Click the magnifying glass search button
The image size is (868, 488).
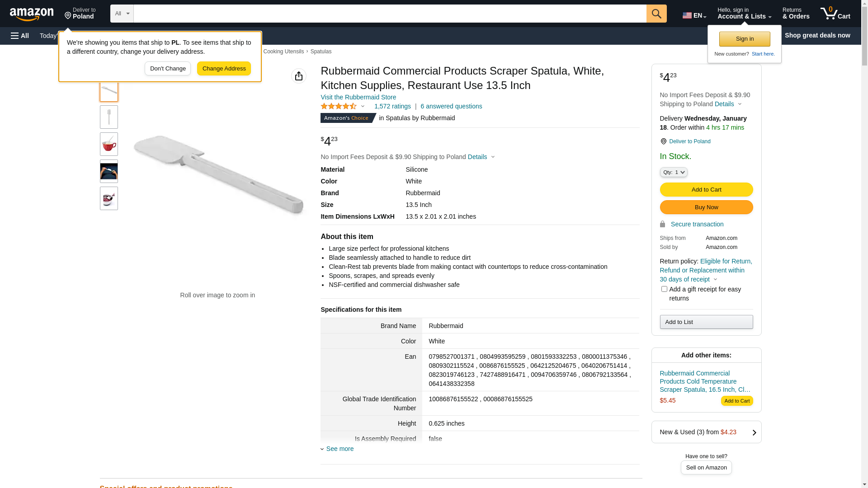click(x=656, y=14)
